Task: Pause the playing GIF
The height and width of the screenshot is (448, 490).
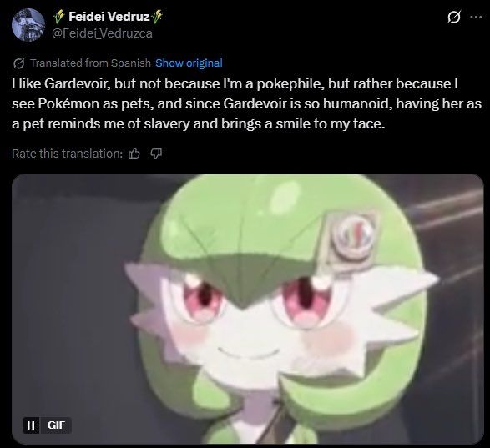Action: [x=31, y=425]
